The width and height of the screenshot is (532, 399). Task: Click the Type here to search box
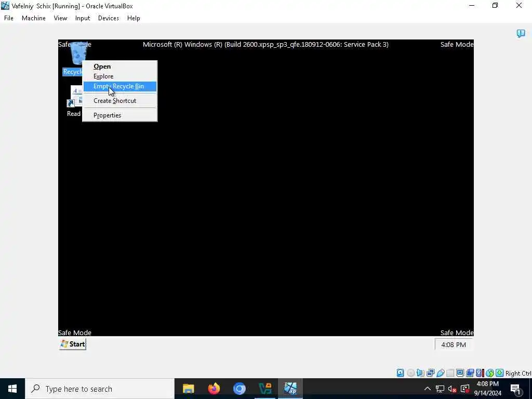(100, 389)
